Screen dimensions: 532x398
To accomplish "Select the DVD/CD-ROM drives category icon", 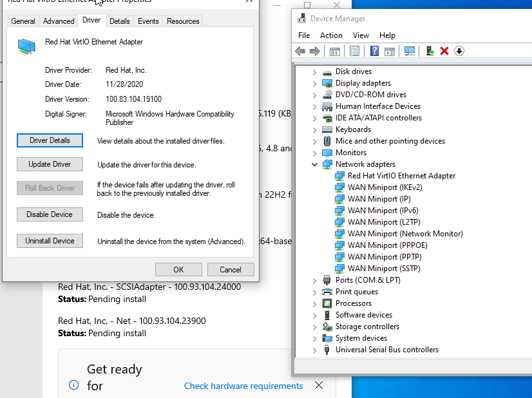I will click(x=327, y=95).
